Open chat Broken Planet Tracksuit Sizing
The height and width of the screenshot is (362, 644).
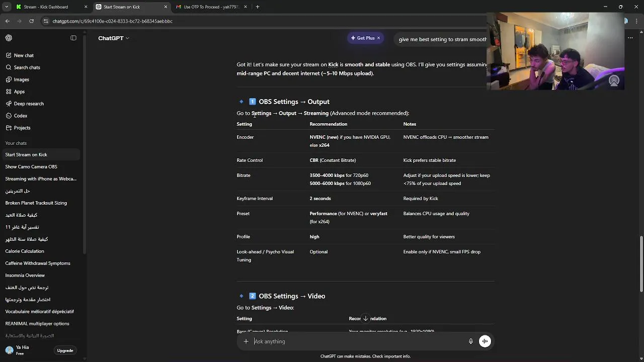[36, 203]
